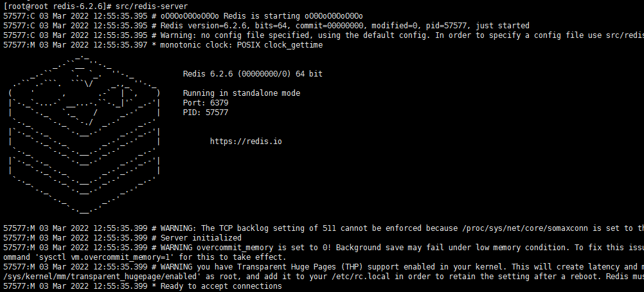Image resolution: width=644 pixels, height=292 pixels.
Task: Click the TCP backlog setting warning line
Action: coord(323,228)
